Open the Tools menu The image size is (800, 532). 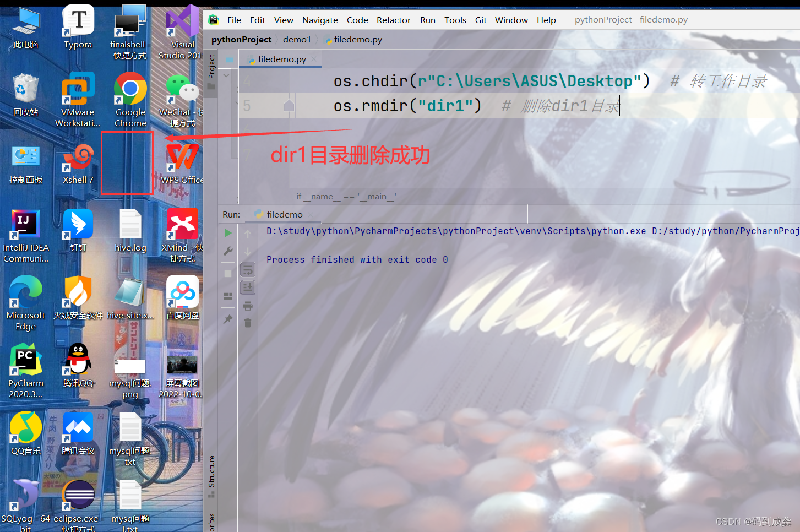coord(455,20)
